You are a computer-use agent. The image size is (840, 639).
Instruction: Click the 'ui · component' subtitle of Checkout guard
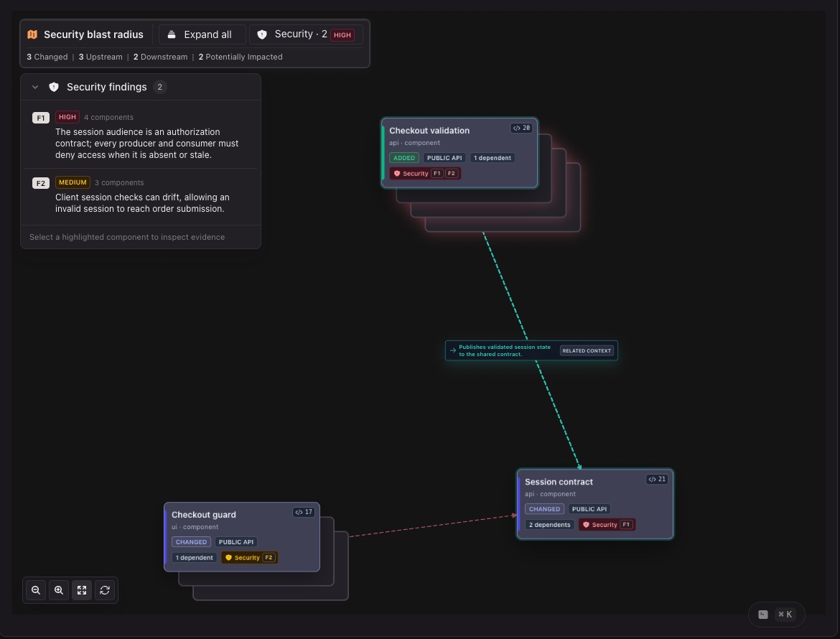(x=195, y=527)
